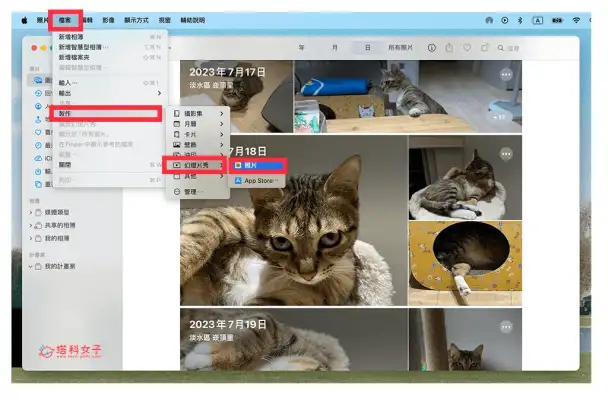The width and height of the screenshot is (608, 400).
Task: Choose 新增檔案夾 from the menu
Action: point(108,57)
